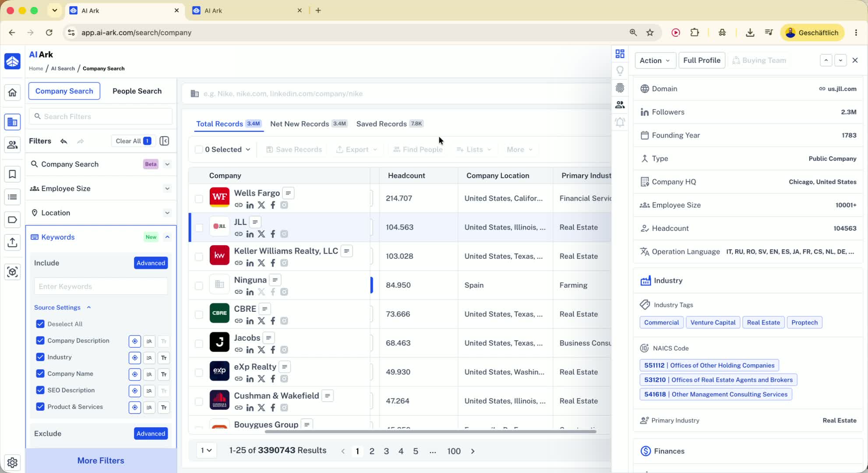Focus the Enter Keywords field
The height and width of the screenshot is (473, 868).
pos(101,286)
